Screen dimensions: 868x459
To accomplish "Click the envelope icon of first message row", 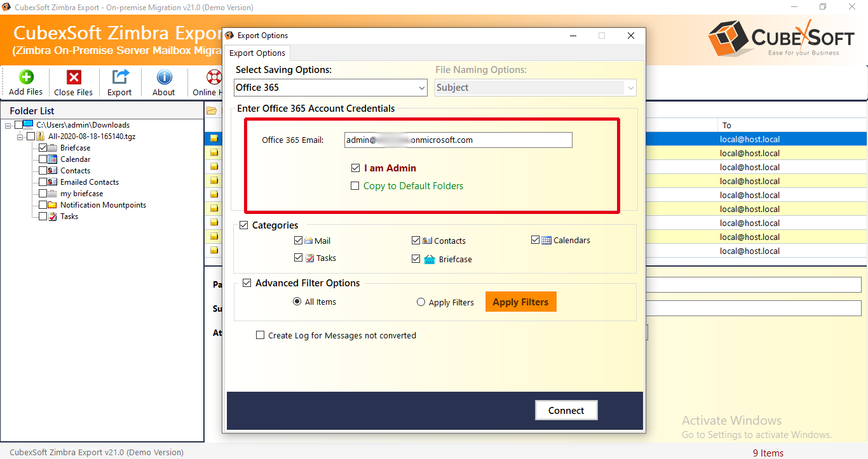I will (214, 138).
